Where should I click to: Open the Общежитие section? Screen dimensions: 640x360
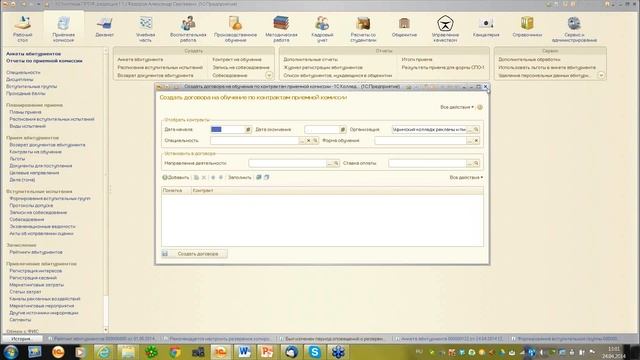click(x=404, y=27)
